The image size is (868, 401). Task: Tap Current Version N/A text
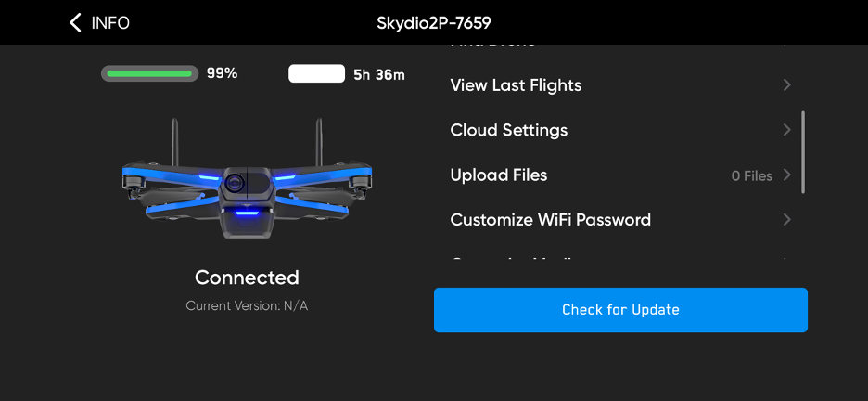[x=247, y=305]
